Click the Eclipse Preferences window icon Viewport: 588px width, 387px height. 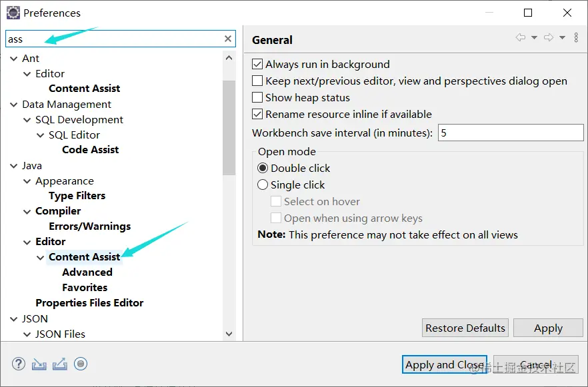tap(13, 13)
